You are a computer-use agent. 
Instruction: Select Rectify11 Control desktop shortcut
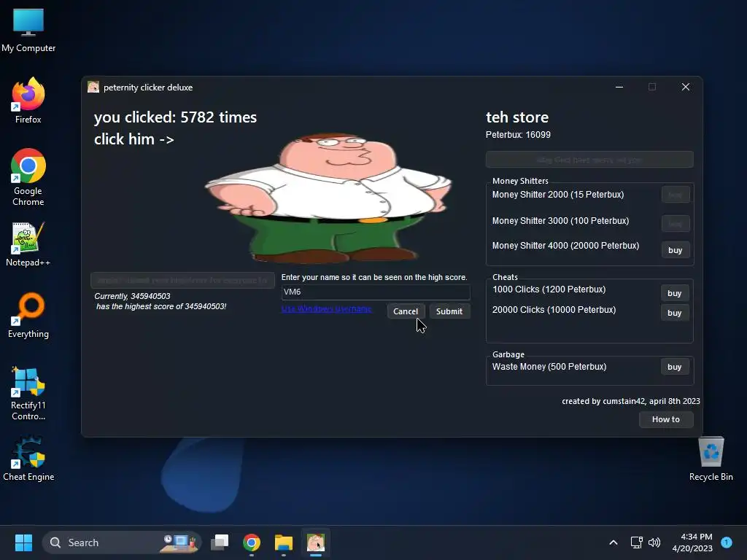pyautogui.click(x=28, y=393)
